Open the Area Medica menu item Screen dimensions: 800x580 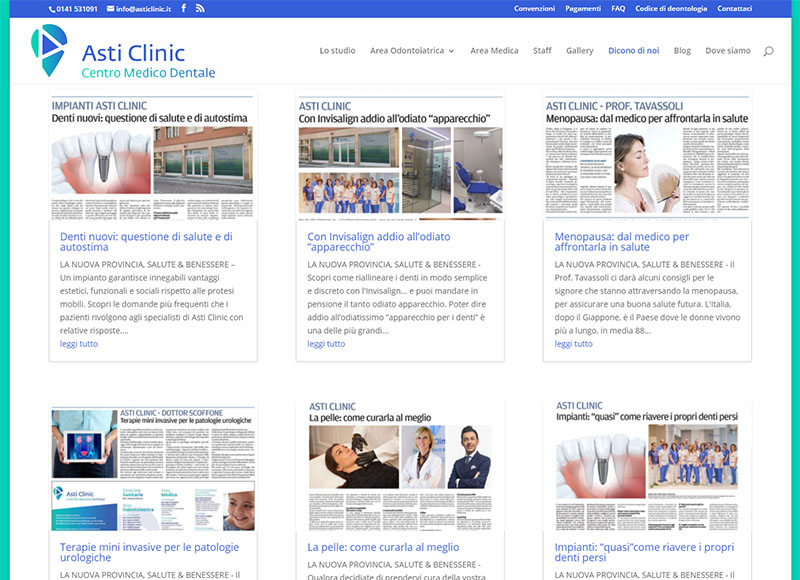494,51
